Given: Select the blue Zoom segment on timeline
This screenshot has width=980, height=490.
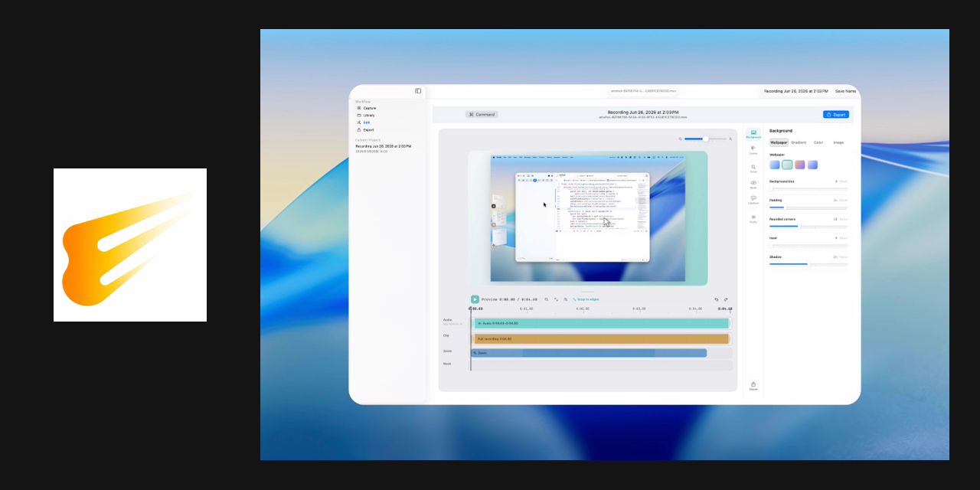Looking at the screenshot, I should (589, 353).
